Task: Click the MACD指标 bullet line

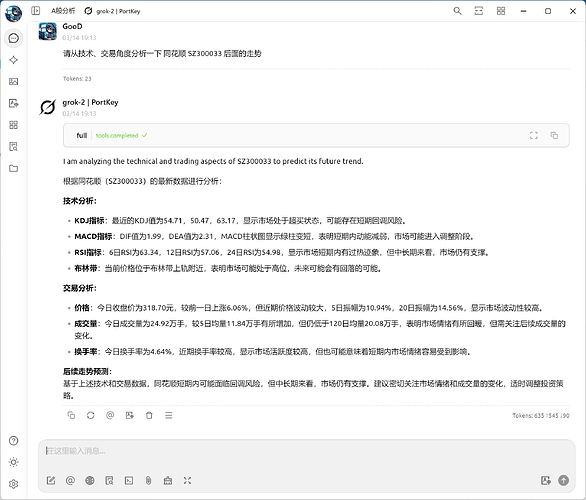Action: tap(274, 236)
